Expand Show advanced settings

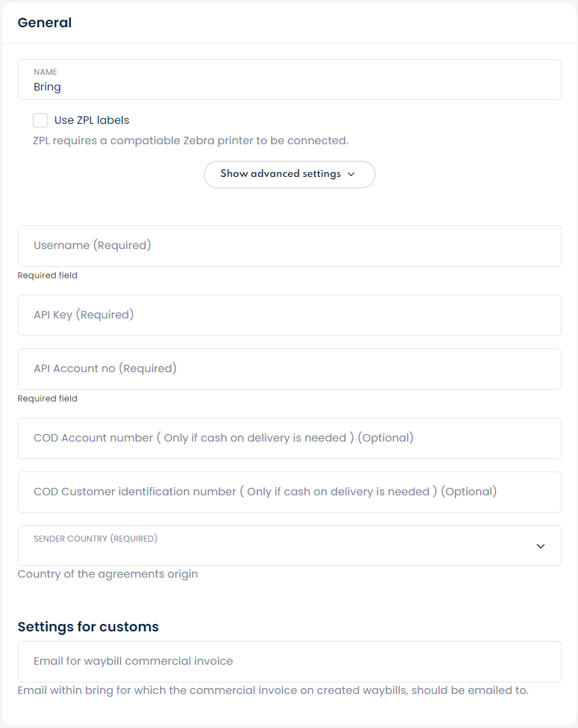(289, 174)
